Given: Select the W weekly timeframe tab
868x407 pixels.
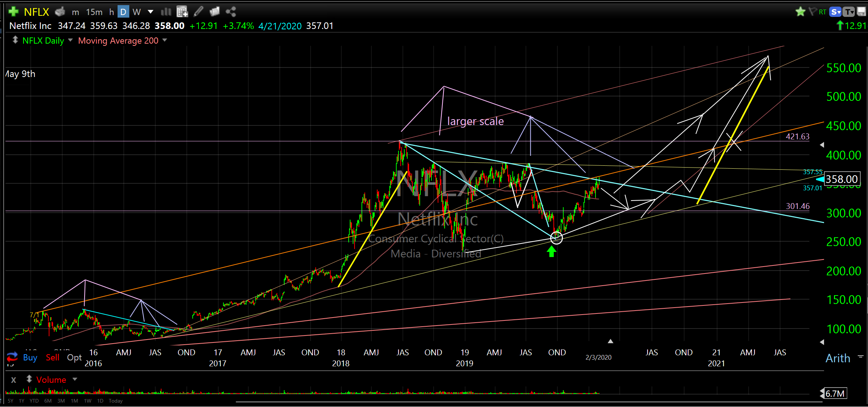Looking at the screenshot, I should 137,12.
